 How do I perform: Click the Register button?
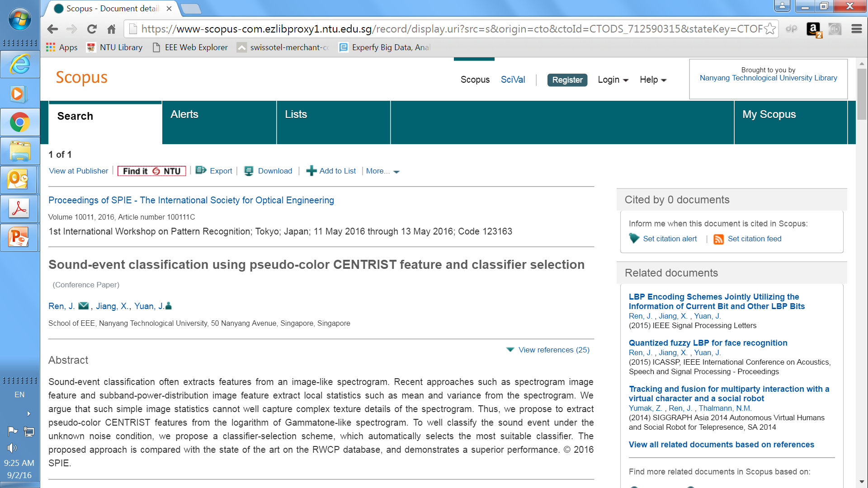click(x=567, y=80)
